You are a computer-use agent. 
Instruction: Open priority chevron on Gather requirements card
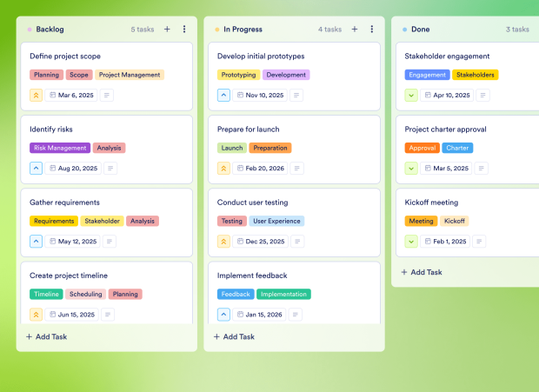tap(36, 241)
